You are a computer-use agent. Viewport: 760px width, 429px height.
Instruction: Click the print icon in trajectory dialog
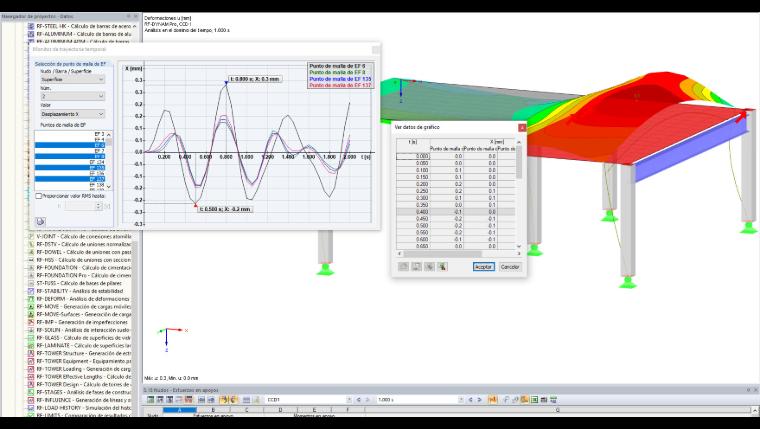(40, 222)
